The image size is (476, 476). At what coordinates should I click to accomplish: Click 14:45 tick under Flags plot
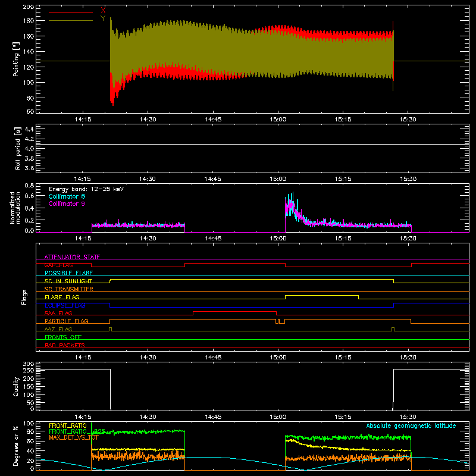point(213,358)
